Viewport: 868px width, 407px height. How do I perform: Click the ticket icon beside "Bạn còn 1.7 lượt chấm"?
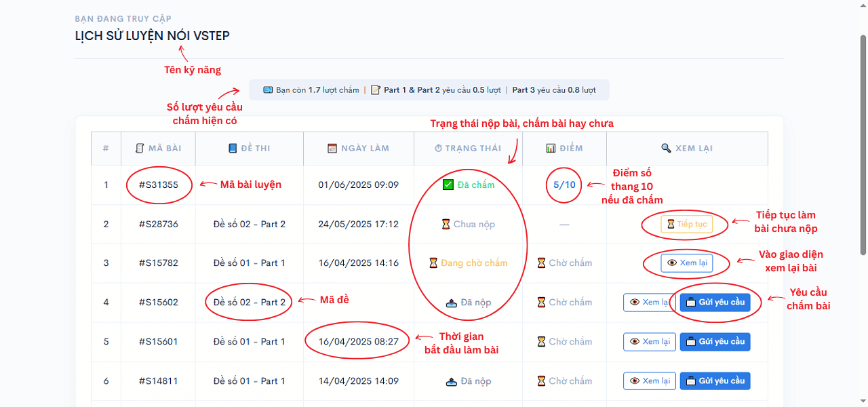(x=268, y=90)
